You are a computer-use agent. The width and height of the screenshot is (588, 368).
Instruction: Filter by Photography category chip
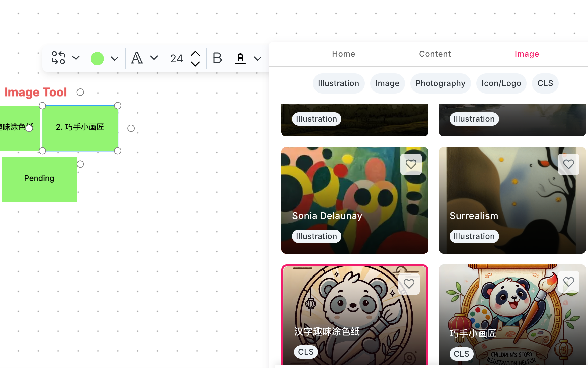[440, 83]
